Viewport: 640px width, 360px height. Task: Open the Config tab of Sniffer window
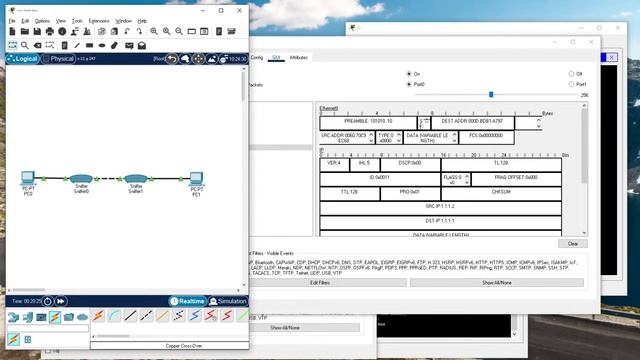tap(257, 58)
